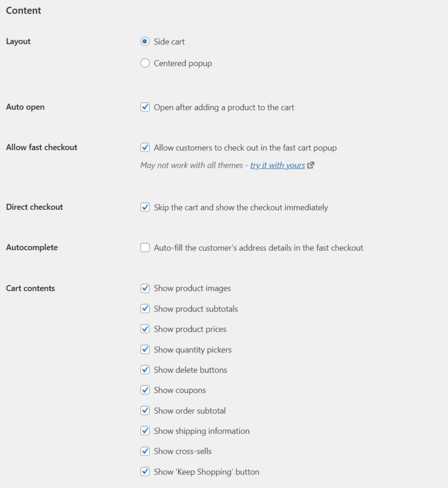This screenshot has height=488, width=448.
Task: Click the external link icon next to 'try it with yours'
Action: click(310, 164)
